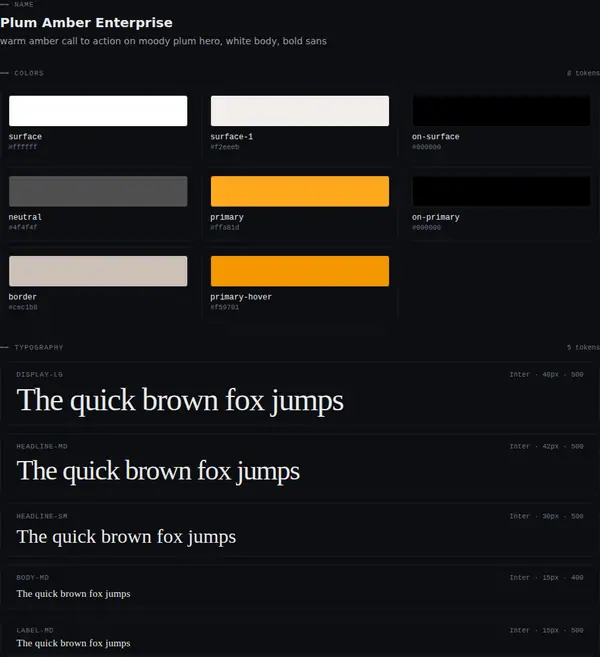Select the on-primary black swatch
Viewport: 600px width, 657px height.
(502, 191)
